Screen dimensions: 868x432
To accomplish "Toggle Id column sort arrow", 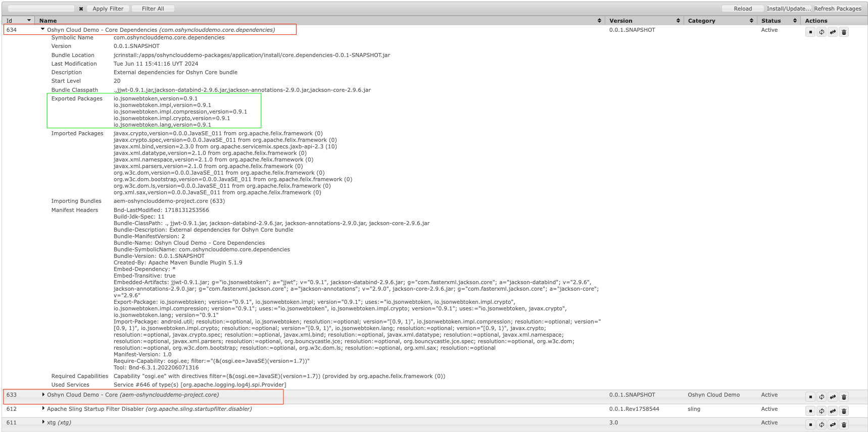I will (29, 21).
